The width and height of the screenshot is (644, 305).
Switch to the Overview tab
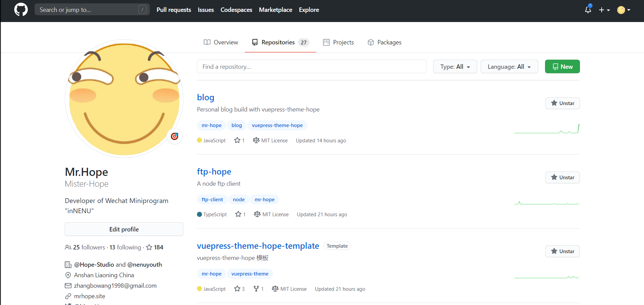click(221, 42)
